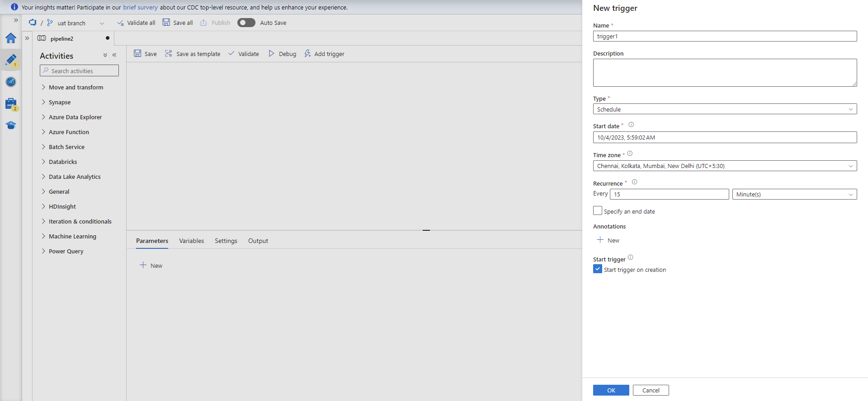Open the Learning center graduation cap icon
The image size is (868, 401).
coord(11,125)
